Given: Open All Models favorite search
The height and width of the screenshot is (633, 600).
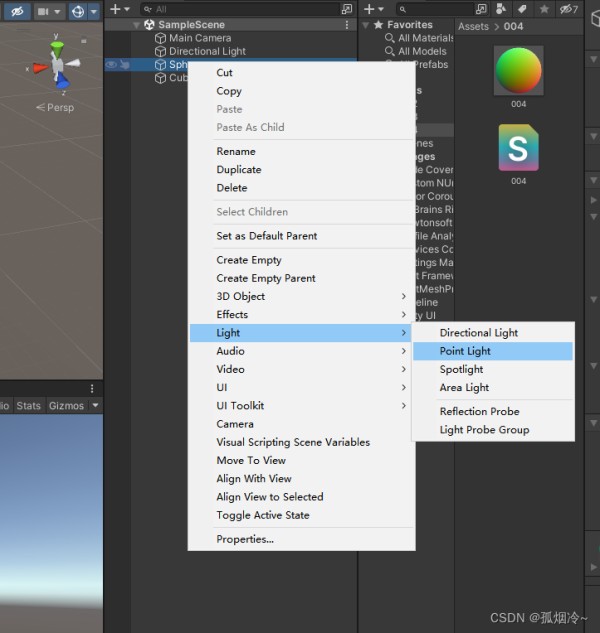Looking at the screenshot, I should [x=422, y=51].
